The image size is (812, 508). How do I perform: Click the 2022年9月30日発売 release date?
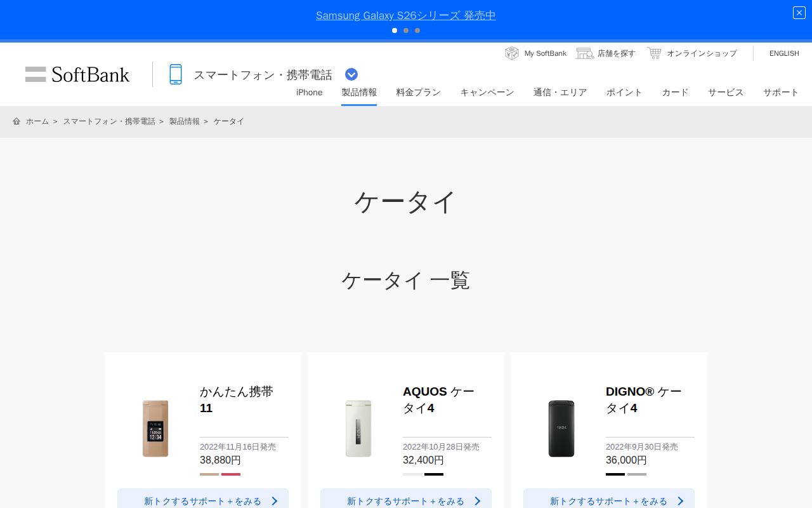point(642,447)
